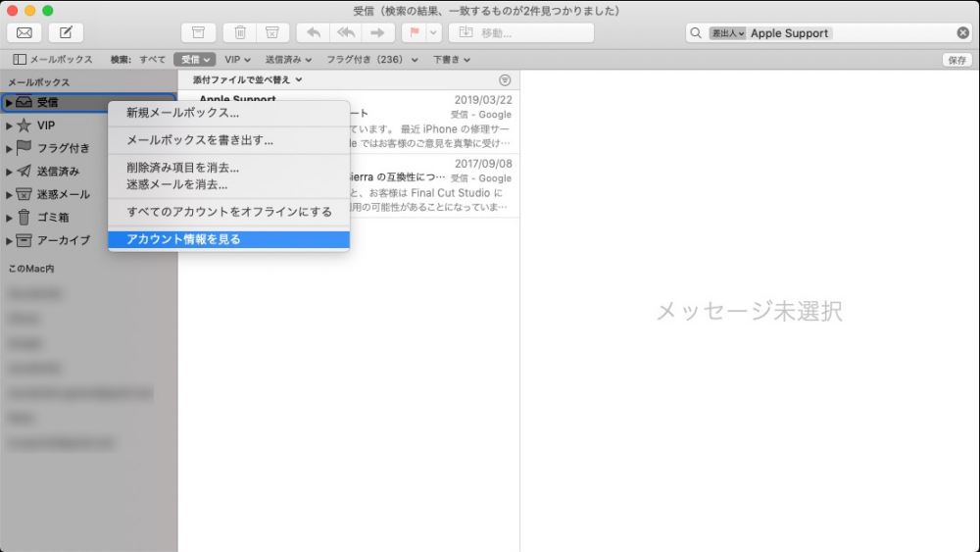Expand the VIP disclosure triangle
The image size is (980, 552).
click(9, 125)
